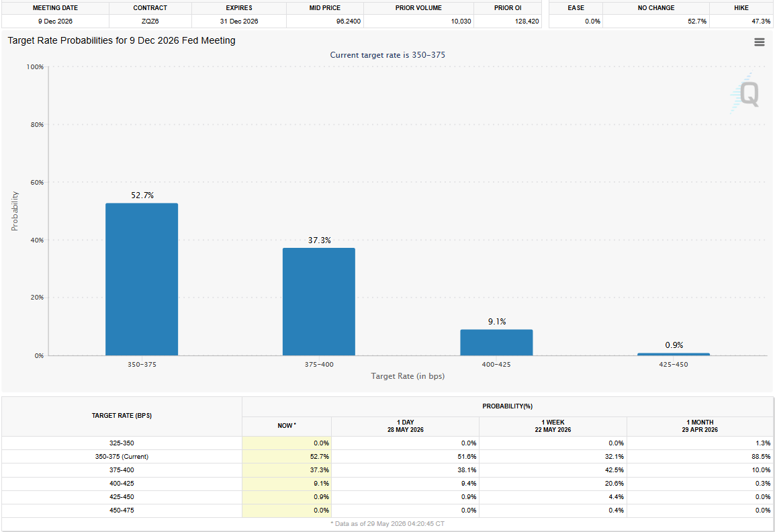Click the 1 month value 1.3%

763,443
